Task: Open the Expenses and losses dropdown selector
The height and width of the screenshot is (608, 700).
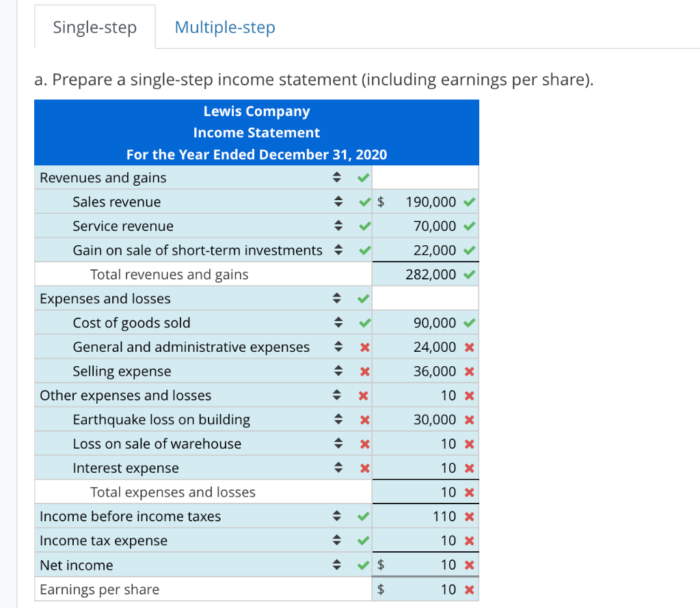Action: (338, 298)
